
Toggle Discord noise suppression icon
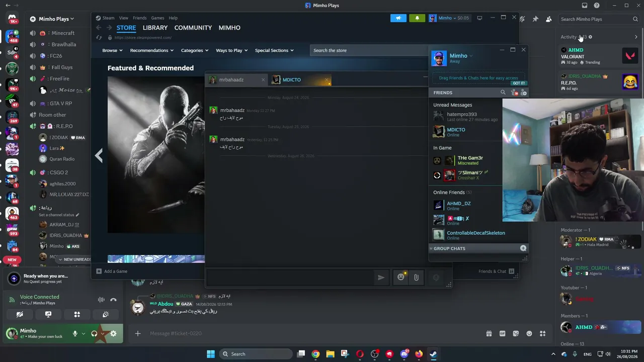pyautogui.click(x=101, y=300)
